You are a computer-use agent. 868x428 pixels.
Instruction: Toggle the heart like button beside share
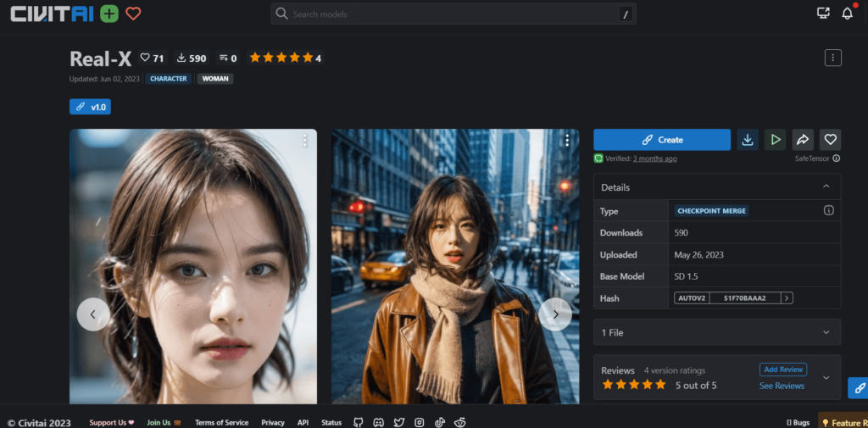(831, 140)
